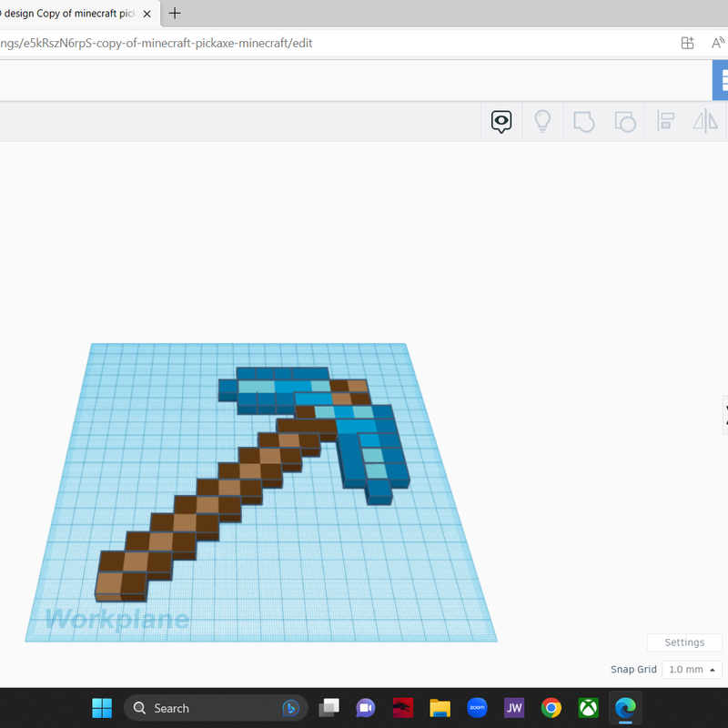Open the Windows Start menu

[x=102, y=708]
